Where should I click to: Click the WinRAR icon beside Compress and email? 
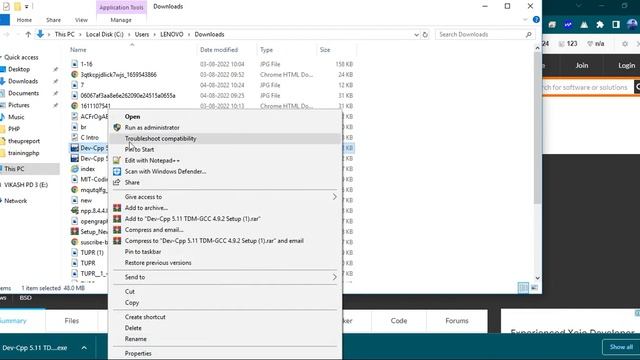[117, 230]
